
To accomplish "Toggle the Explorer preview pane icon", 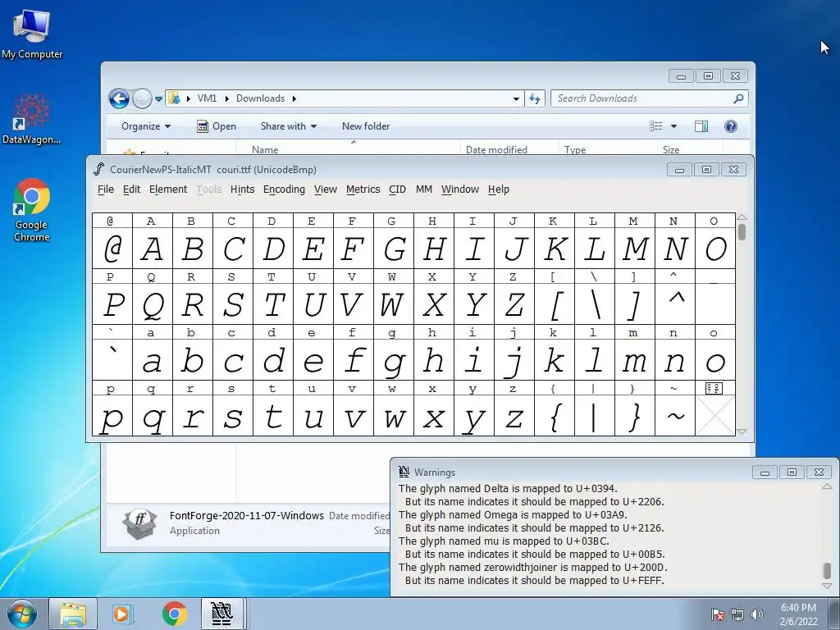I will tap(701, 126).
